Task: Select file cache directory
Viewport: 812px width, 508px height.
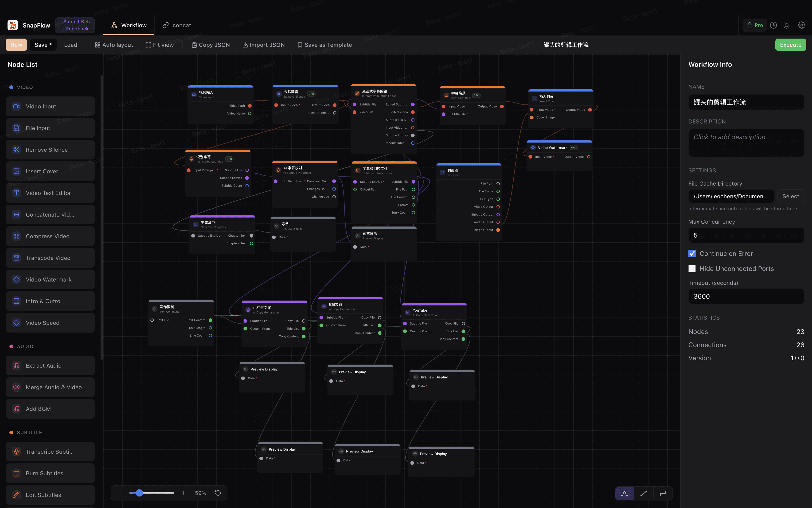Action: pyautogui.click(x=791, y=197)
